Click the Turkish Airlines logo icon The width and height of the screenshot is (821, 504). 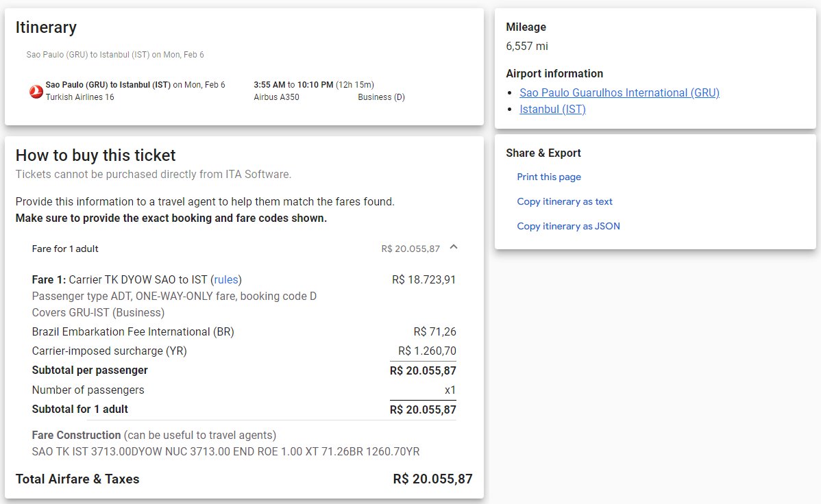[x=36, y=92]
